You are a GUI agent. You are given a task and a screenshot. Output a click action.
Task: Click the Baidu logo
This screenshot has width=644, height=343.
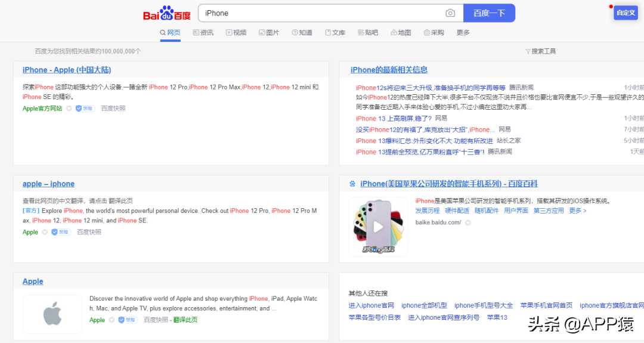tap(167, 14)
